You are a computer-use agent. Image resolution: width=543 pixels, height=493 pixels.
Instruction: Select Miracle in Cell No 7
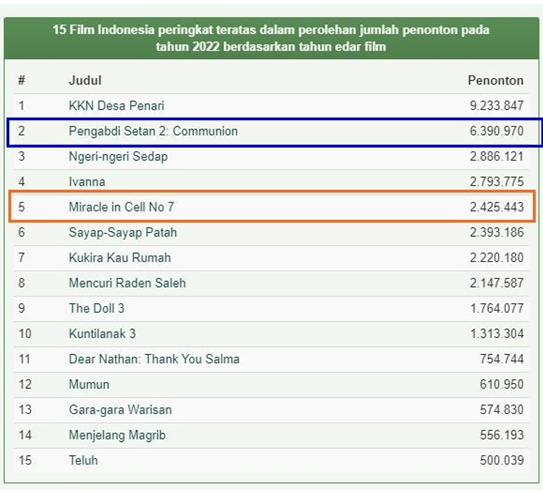coord(121,207)
